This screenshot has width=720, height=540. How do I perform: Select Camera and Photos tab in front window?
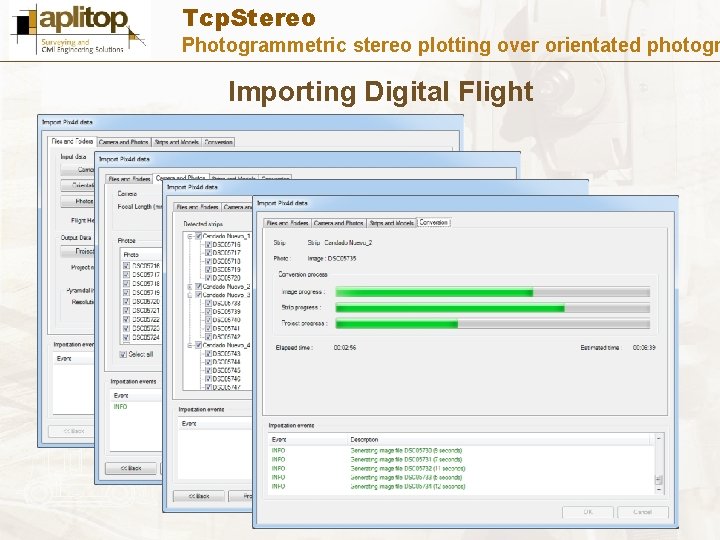(x=339, y=223)
